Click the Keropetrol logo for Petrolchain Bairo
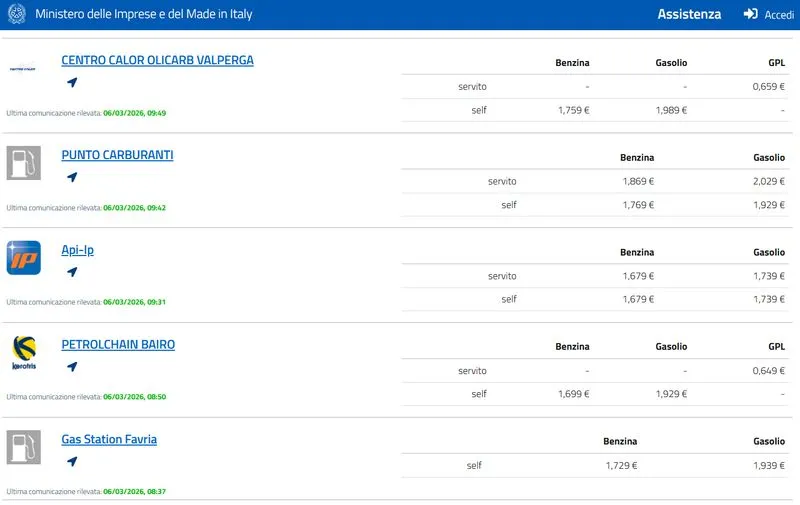Viewport: 800px width, 505px height. (24, 352)
